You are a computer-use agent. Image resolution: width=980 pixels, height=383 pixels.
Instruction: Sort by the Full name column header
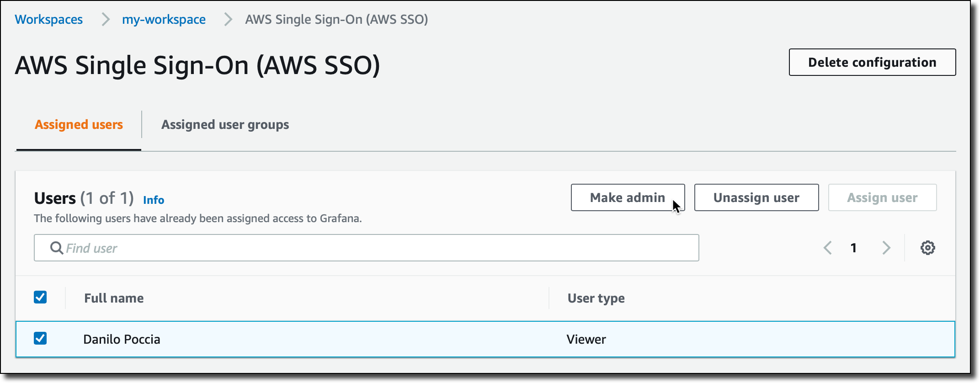[114, 298]
